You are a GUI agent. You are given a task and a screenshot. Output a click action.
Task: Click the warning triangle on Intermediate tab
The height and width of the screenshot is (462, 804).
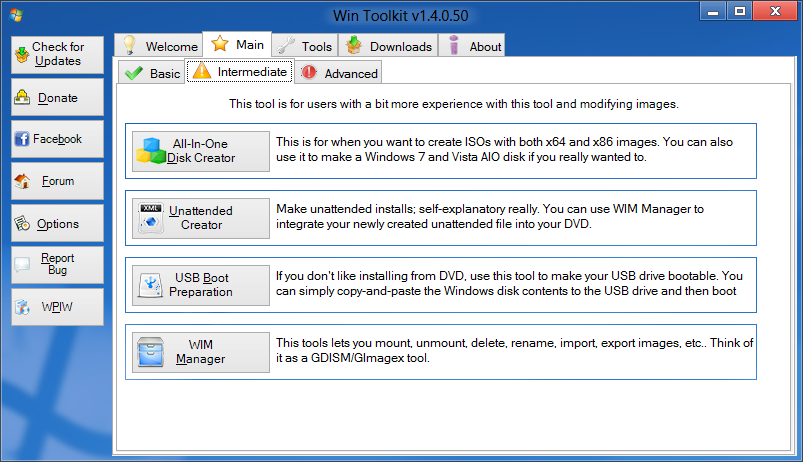(x=202, y=71)
